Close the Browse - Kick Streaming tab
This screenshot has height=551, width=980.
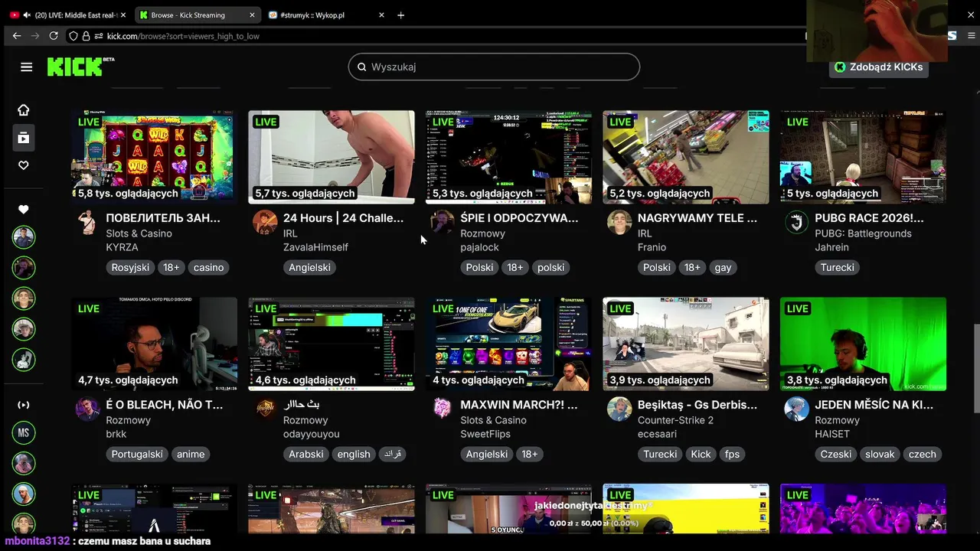pyautogui.click(x=253, y=15)
